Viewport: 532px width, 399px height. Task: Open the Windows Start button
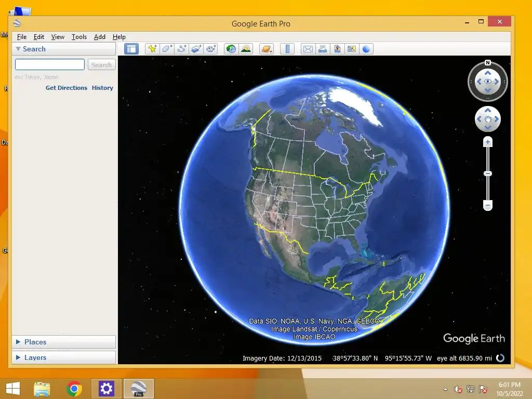click(13, 389)
